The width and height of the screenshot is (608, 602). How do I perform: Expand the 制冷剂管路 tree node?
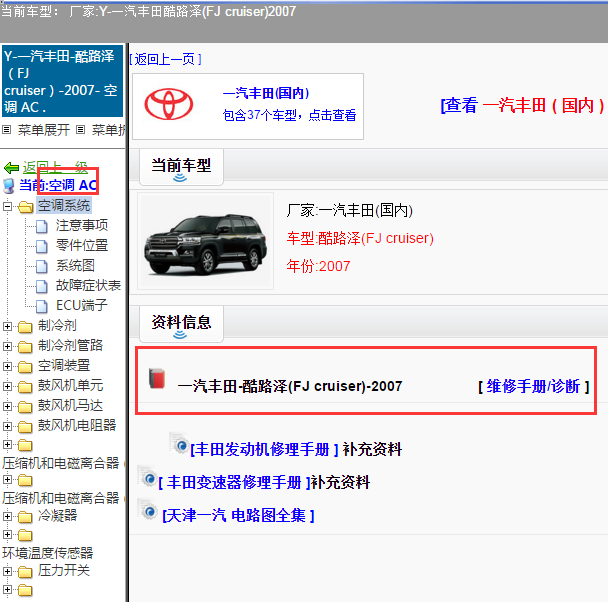pos(7,346)
